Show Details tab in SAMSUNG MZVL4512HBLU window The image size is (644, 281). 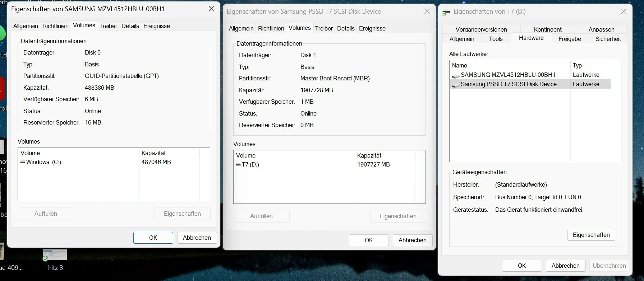coord(130,26)
